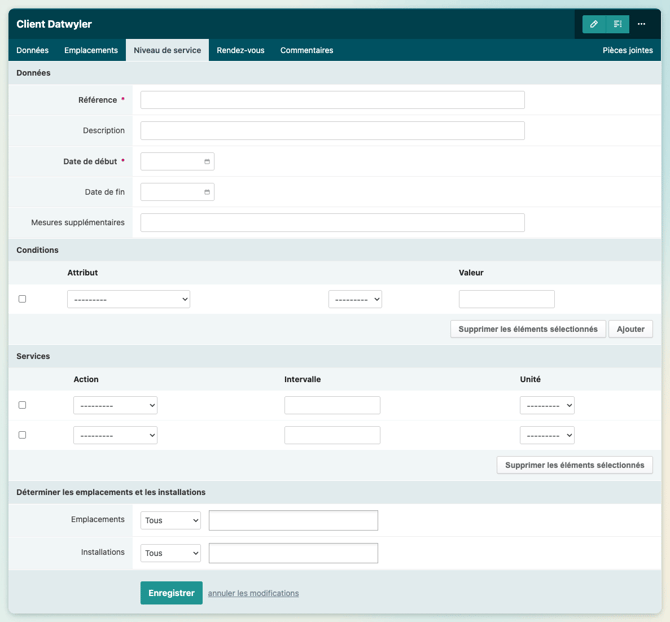The image size is (670, 622).
Task: Open the Attribut dropdown in Conditions
Action: 128,299
